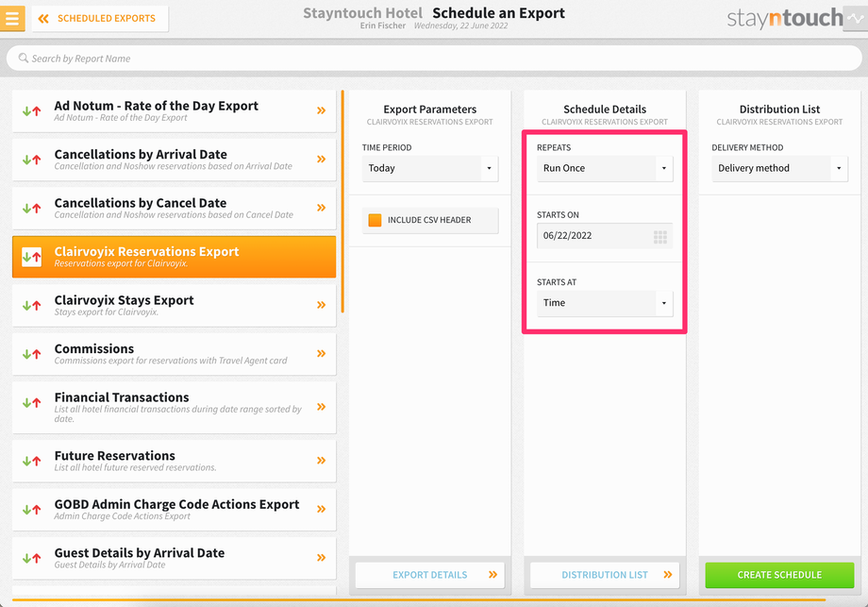Open the hamburger main menu
The height and width of the screenshot is (607, 868).
[x=12, y=18]
